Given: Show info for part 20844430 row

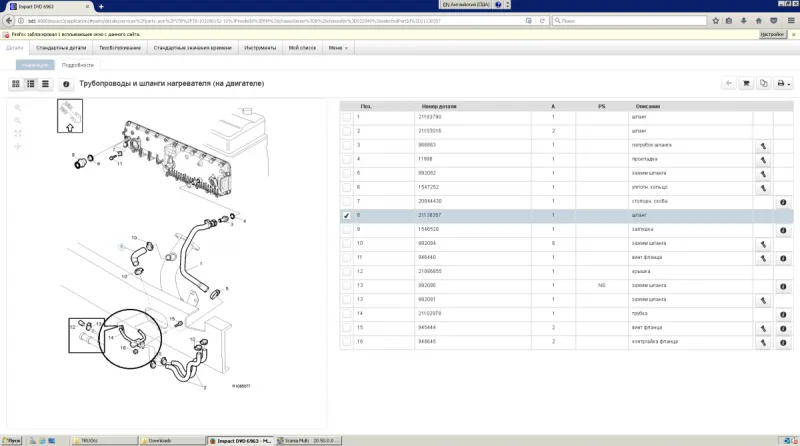Looking at the screenshot, I should [x=783, y=202].
